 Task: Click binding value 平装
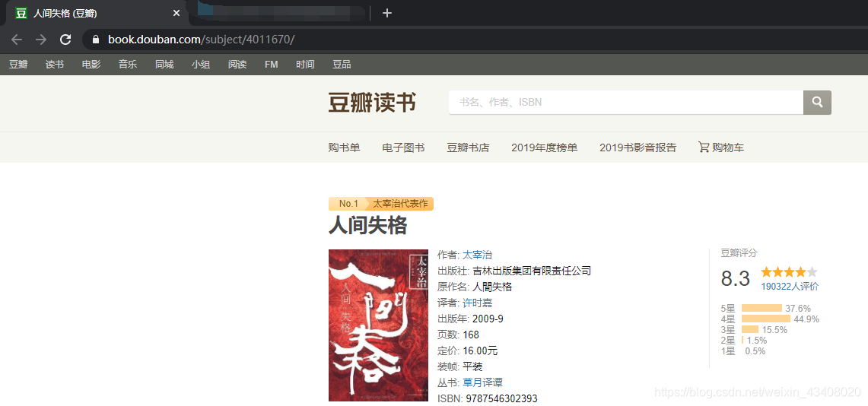point(472,366)
